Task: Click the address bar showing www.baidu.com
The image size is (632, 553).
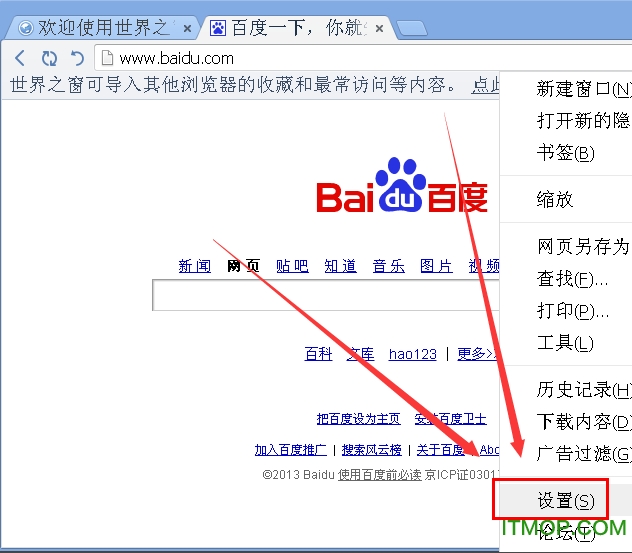Action: click(x=300, y=58)
